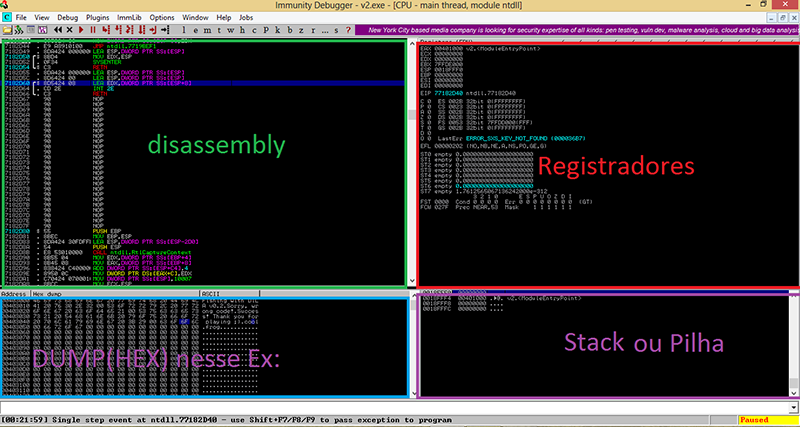Select the highlighted LEA EDX,[ESP+8] instruction row
800x427 pixels.
click(204, 83)
